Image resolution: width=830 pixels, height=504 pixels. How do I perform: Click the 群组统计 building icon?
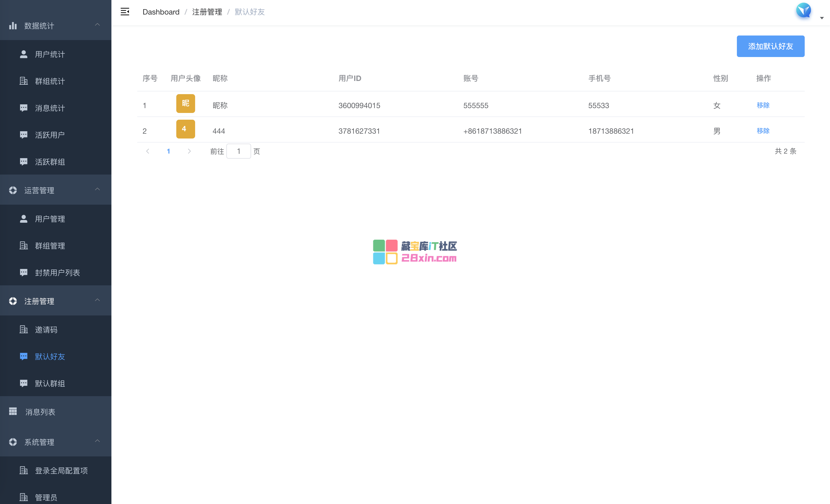[x=24, y=81]
